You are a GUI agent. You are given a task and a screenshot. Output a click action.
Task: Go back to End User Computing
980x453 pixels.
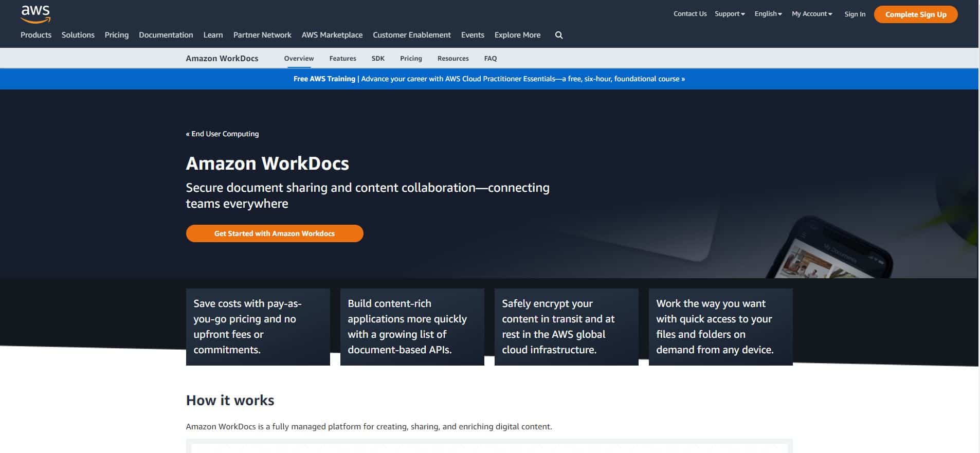pyautogui.click(x=222, y=134)
